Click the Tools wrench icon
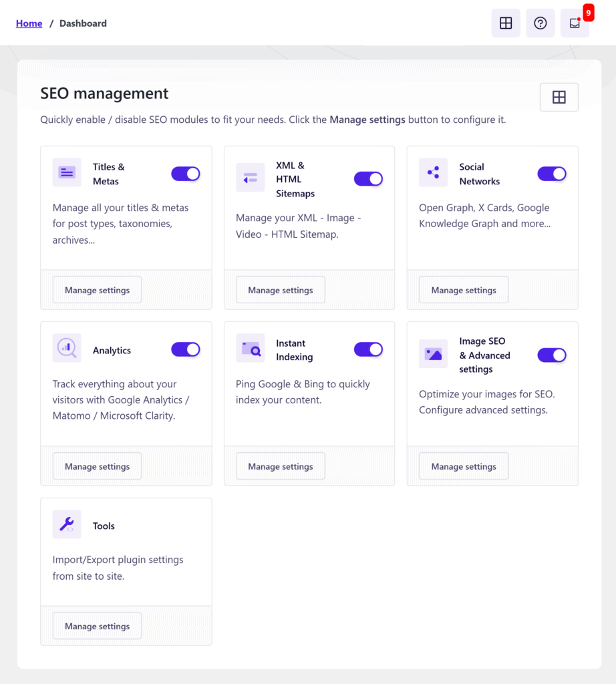The height and width of the screenshot is (684, 616). (66, 524)
